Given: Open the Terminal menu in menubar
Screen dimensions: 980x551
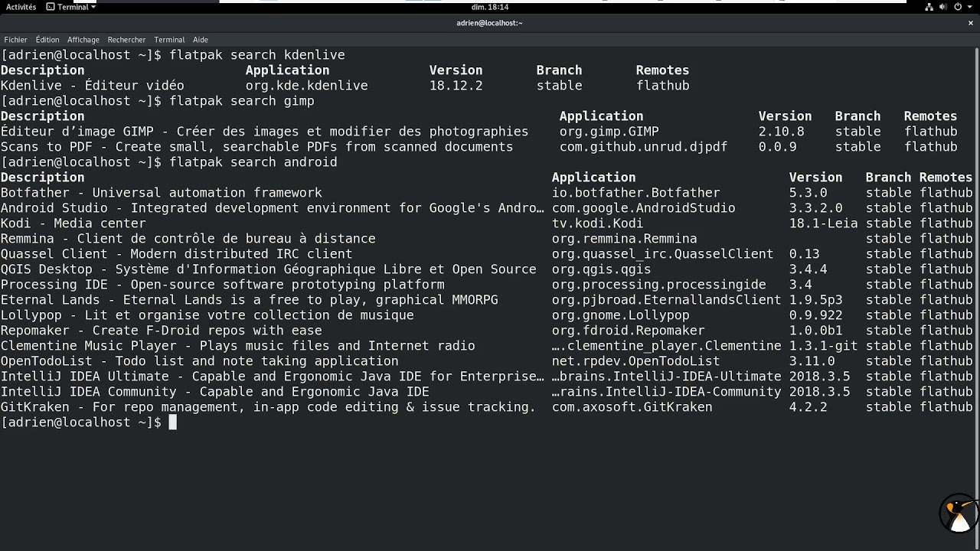Looking at the screenshot, I should pos(169,40).
